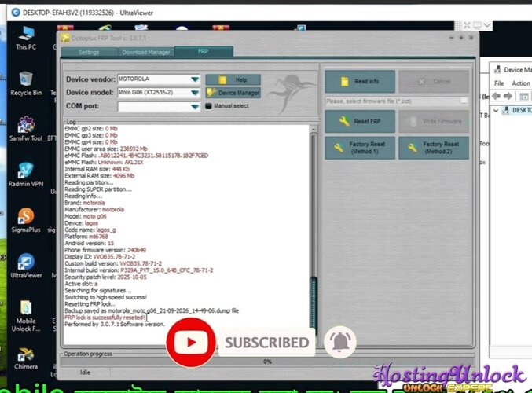Launch Chimera desktop shortcut
Screen dimensions: 532x393
pyautogui.click(x=26, y=358)
